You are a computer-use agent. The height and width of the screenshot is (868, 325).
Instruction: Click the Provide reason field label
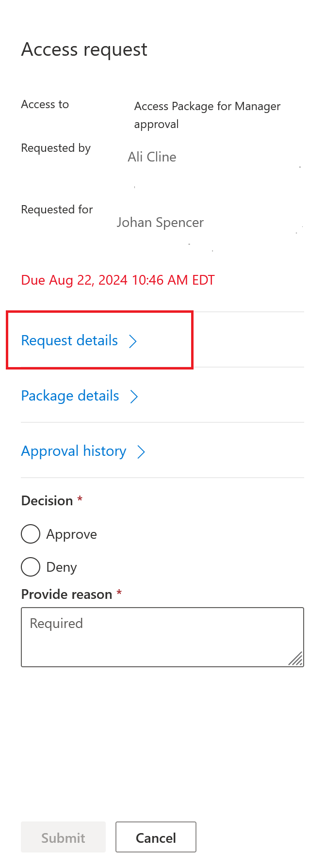(67, 595)
